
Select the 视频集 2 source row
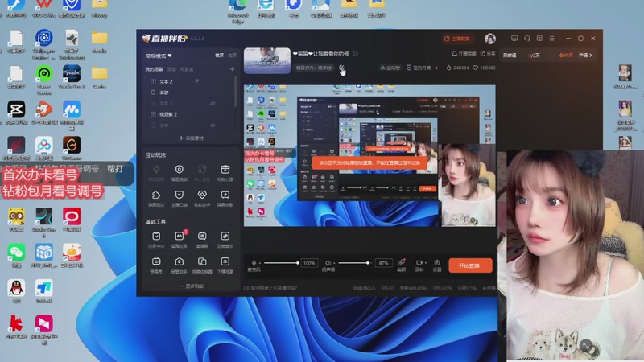click(x=189, y=114)
